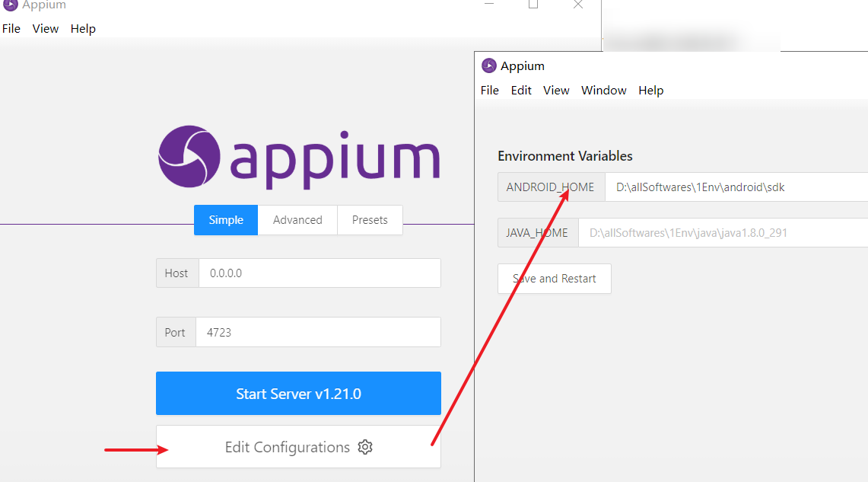The height and width of the screenshot is (482, 868).
Task: Minimize the main Appium window
Action: point(489,4)
